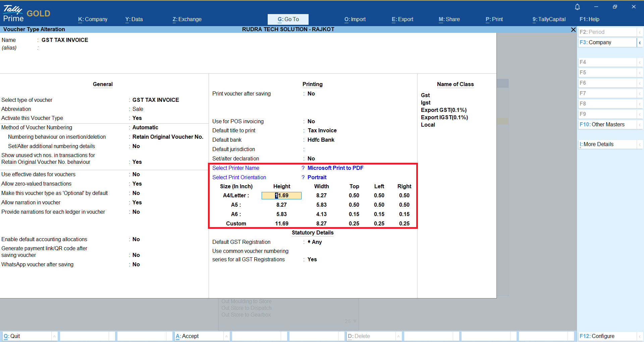Toggle the 'Allow narration in voucher' Yes value
Image resolution: width=644 pixels, height=342 pixels.
point(137,203)
